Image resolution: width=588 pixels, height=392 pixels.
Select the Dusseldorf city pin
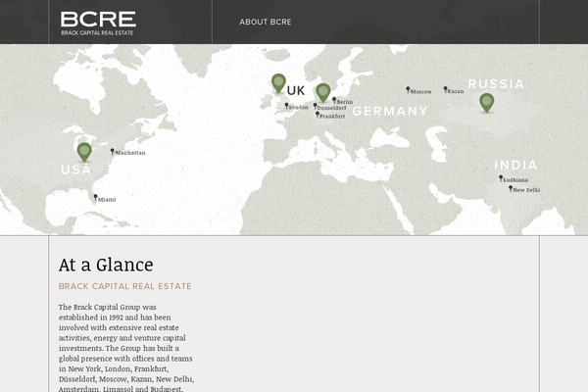pos(315,106)
